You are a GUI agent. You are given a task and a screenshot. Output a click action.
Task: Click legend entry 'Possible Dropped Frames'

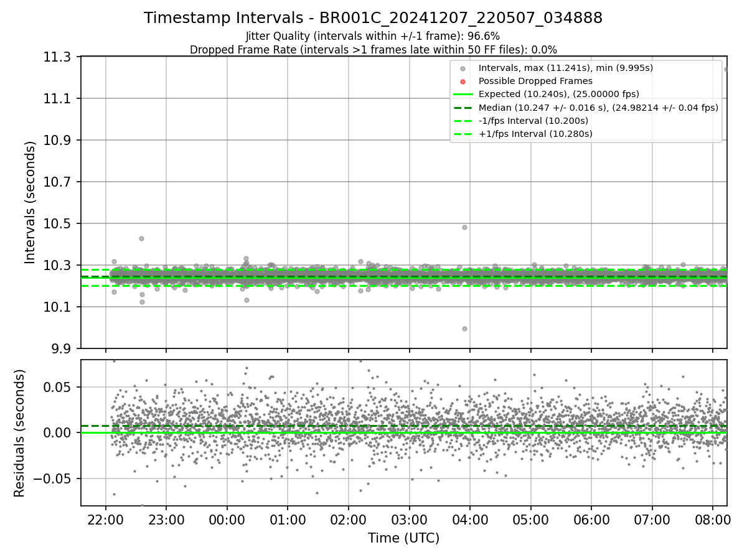(535, 81)
